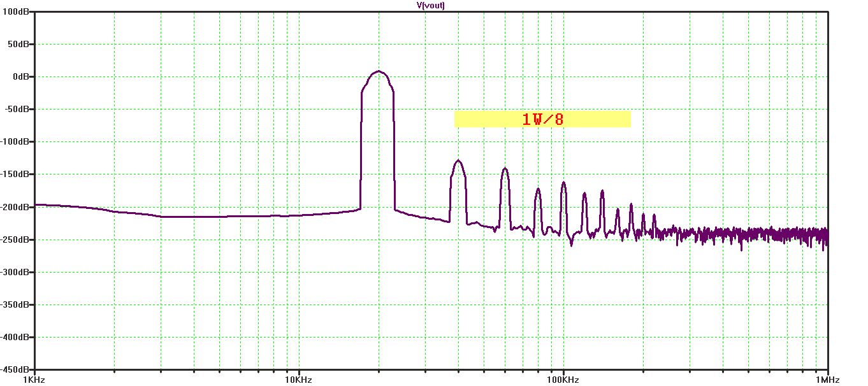Click the 50dB y-axis label
868x386 pixels.
click(18, 44)
